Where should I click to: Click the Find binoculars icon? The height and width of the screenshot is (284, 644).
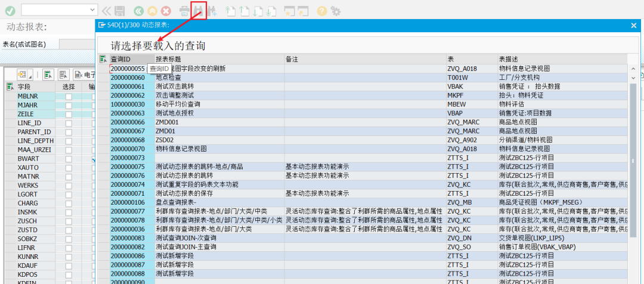(x=199, y=11)
